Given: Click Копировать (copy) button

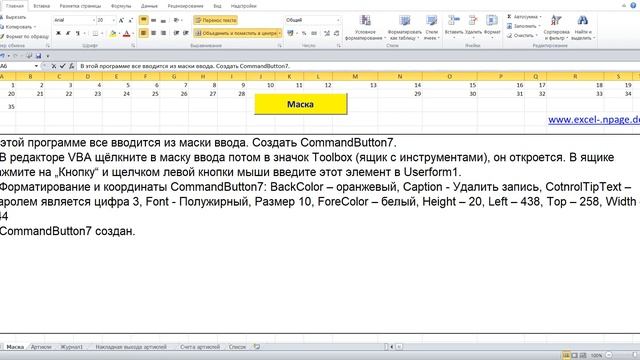Looking at the screenshot, I should pyautogui.click(x=16, y=27).
